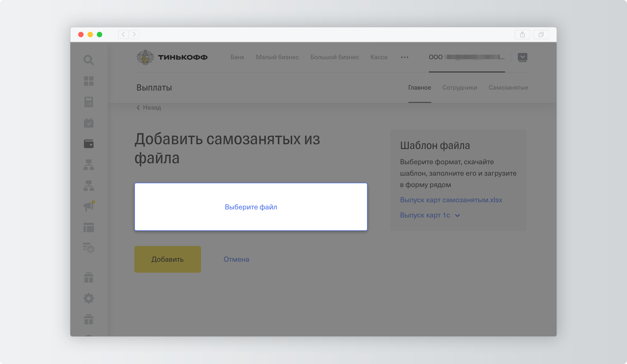Open the Малый бизнес menu item
The width and height of the screenshot is (627, 364).
tap(277, 57)
